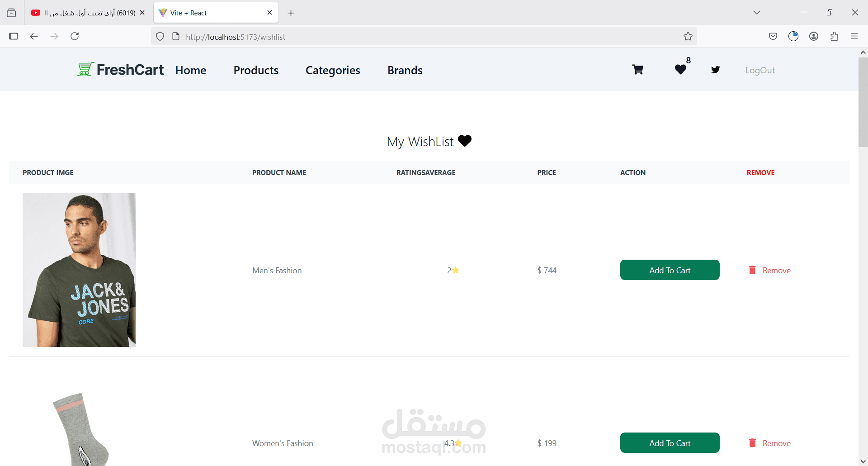The image size is (868, 466).
Task: Save page to Pocket
Action: coord(773,36)
